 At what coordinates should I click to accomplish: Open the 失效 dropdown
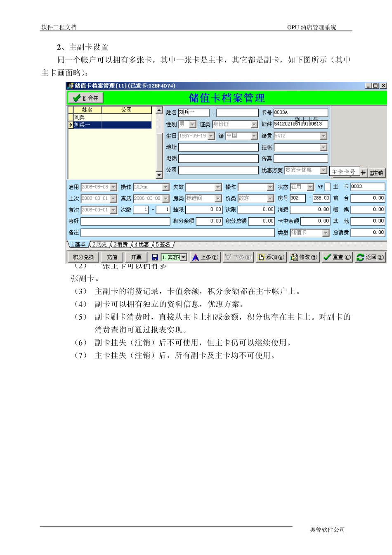point(218,187)
